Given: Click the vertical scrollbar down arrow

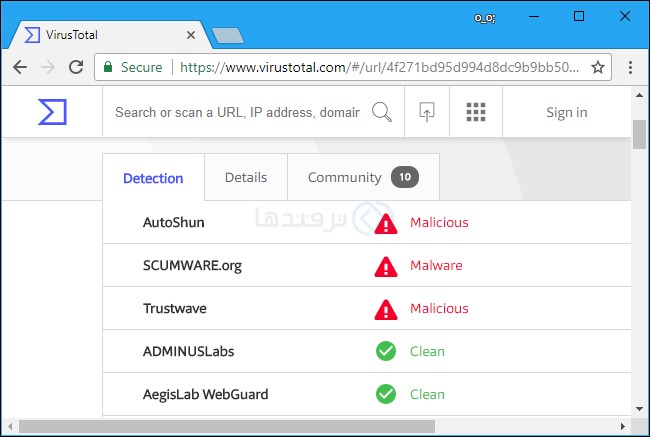Looking at the screenshot, I should coord(639,409).
